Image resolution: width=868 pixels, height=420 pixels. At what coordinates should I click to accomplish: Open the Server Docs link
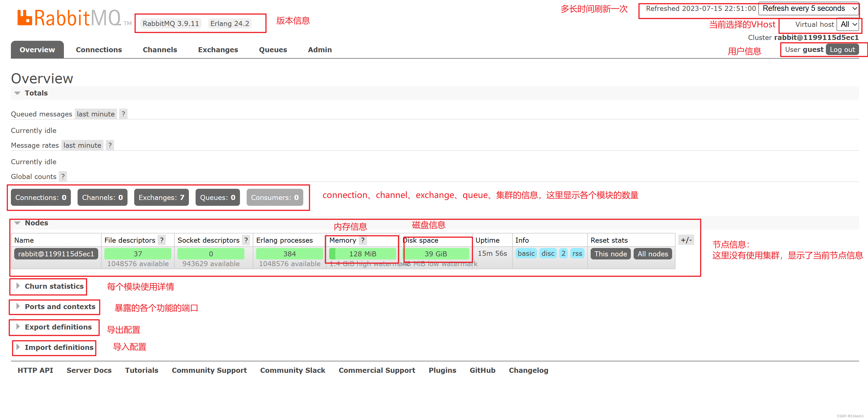(89, 370)
